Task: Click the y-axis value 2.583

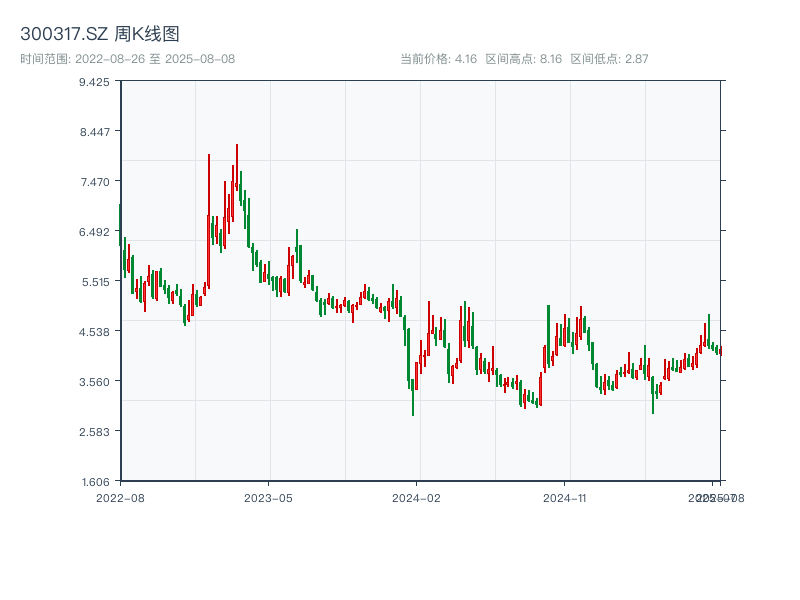Action: pos(94,432)
